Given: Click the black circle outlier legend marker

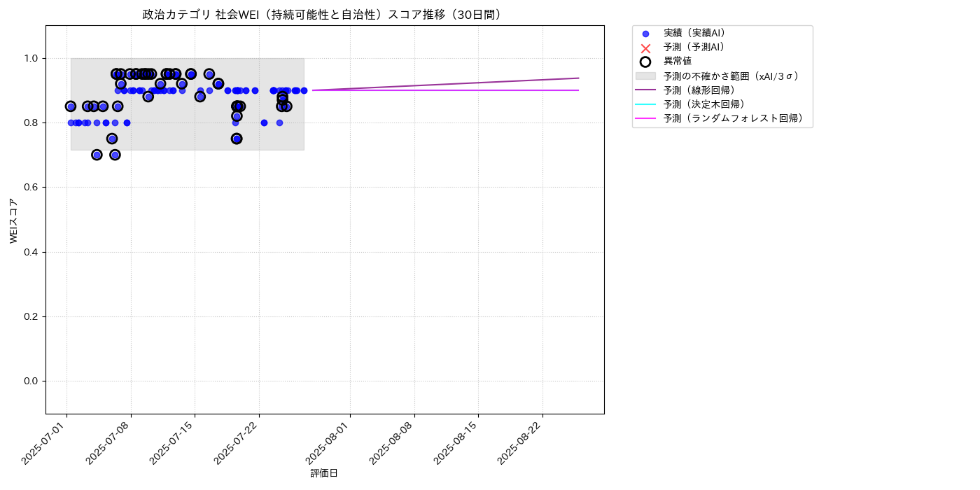Looking at the screenshot, I should (645, 62).
